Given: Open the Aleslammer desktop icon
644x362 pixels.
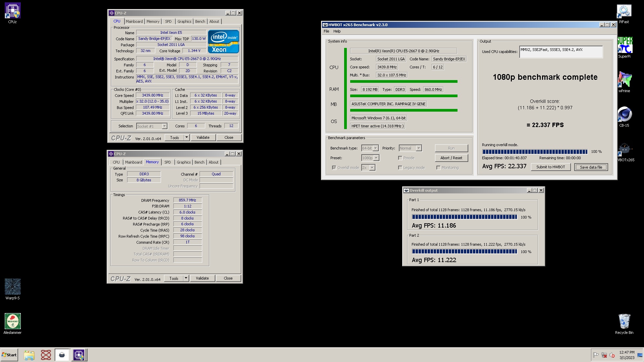Looking at the screenshot, I should 12,324.
